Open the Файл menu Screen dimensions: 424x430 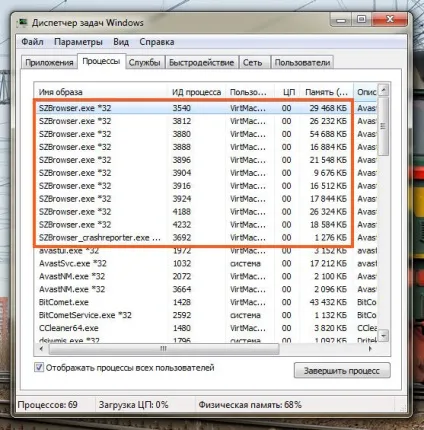(x=32, y=42)
